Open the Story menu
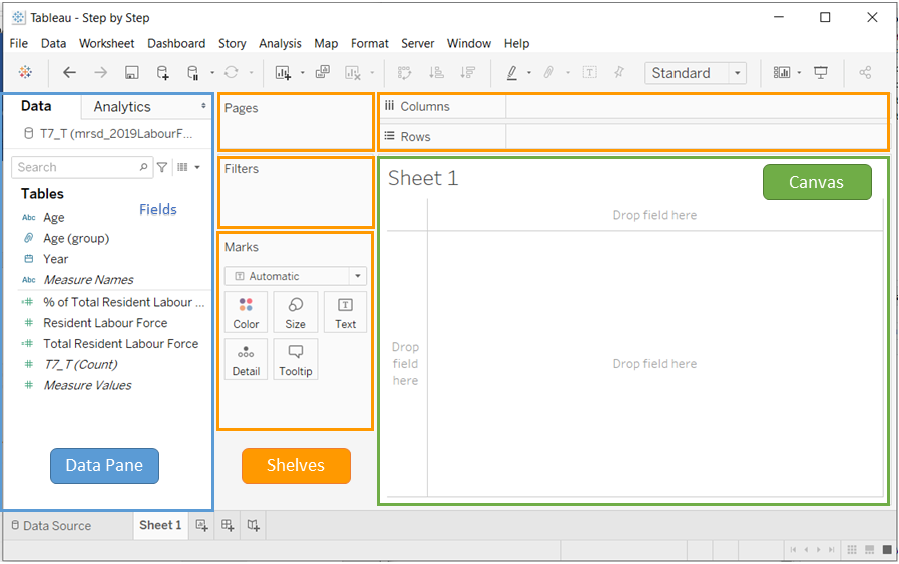This screenshot has height=564, width=899. click(x=232, y=44)
